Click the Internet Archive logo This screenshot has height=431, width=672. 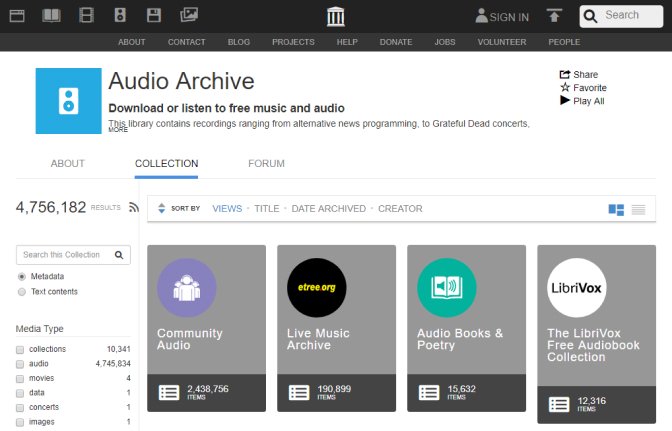point(336,17)
